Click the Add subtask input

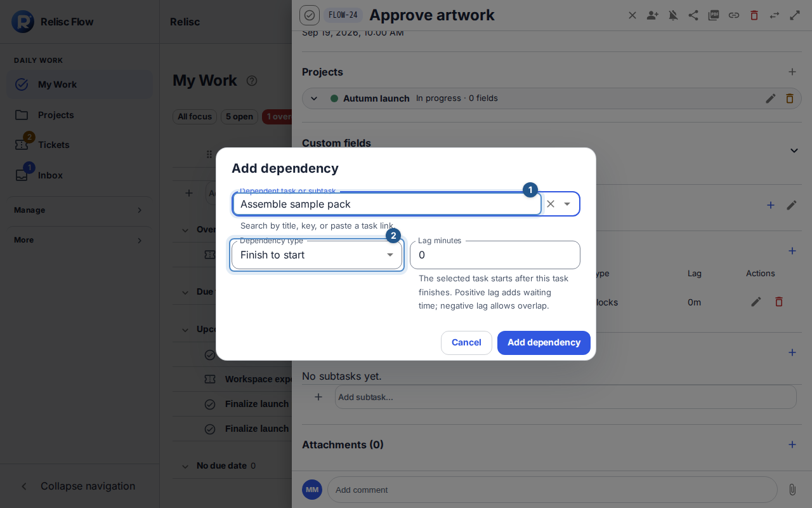[x=565, y=397]
